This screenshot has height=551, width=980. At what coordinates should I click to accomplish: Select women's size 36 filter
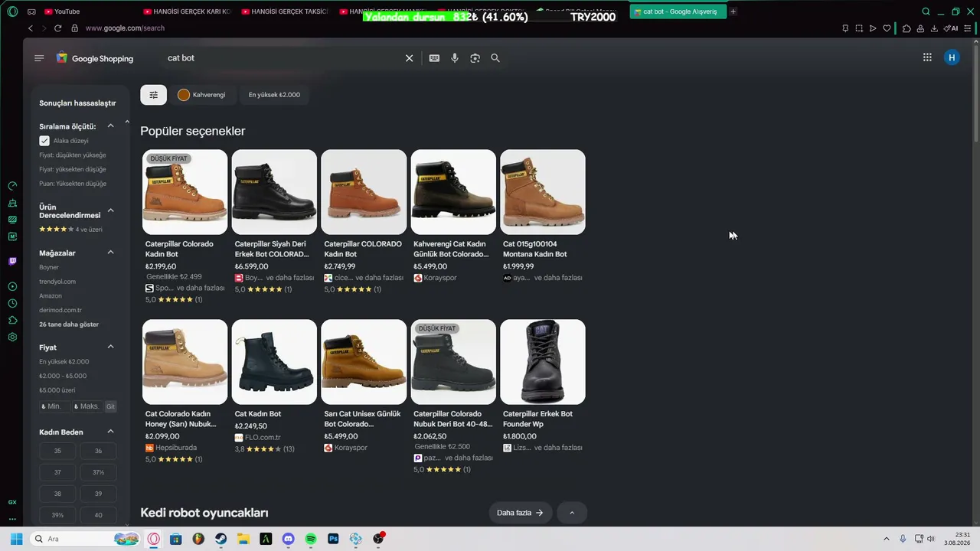click(x=98, y=452)
